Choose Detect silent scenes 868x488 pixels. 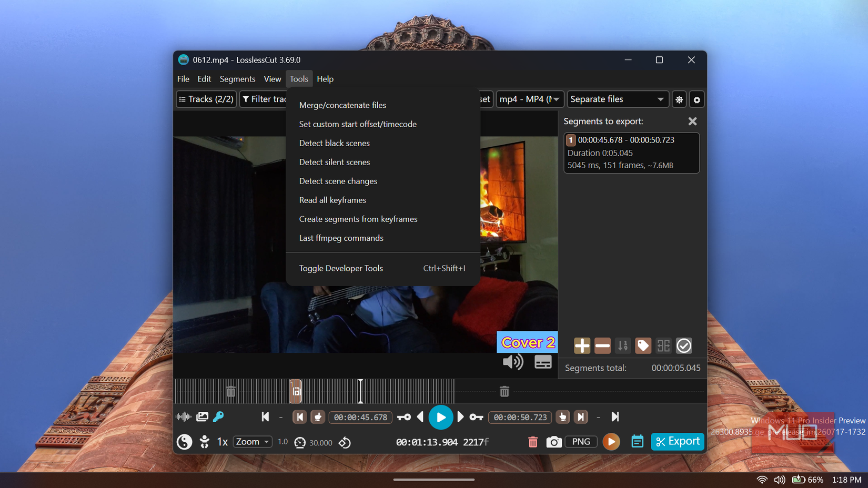[x=383, y=162]
